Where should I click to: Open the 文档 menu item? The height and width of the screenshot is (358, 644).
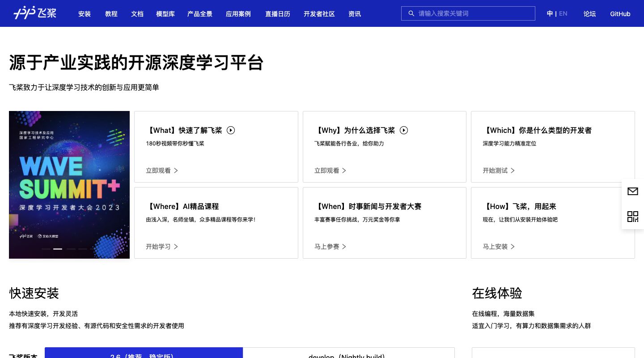point(137,14)
